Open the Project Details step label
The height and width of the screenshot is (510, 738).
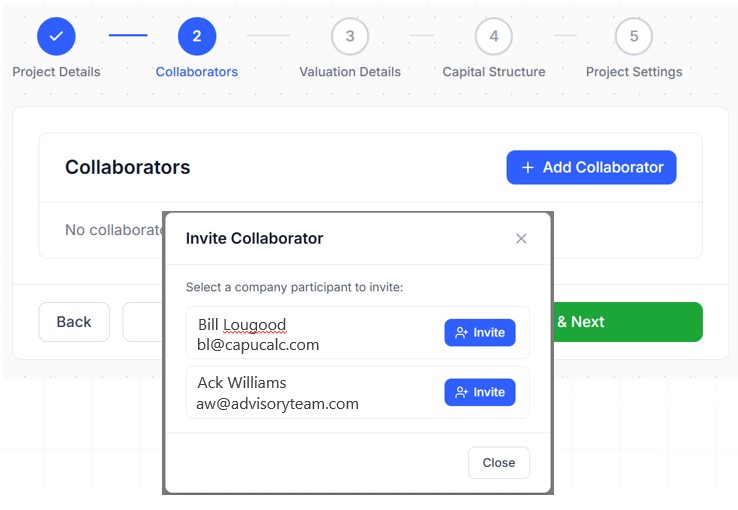56,72
